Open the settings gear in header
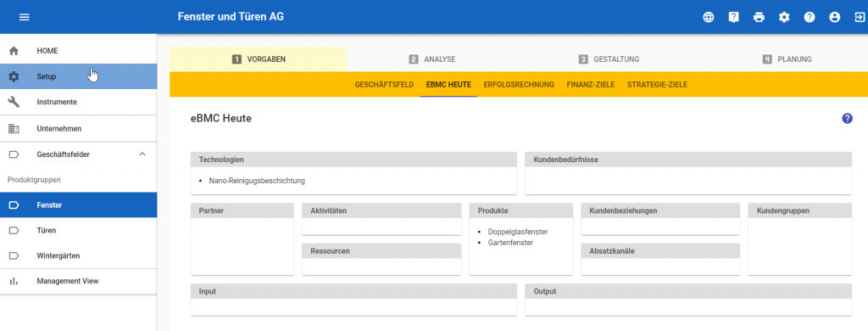The height and width of the screenshot is (331, 868). [784, 17]
